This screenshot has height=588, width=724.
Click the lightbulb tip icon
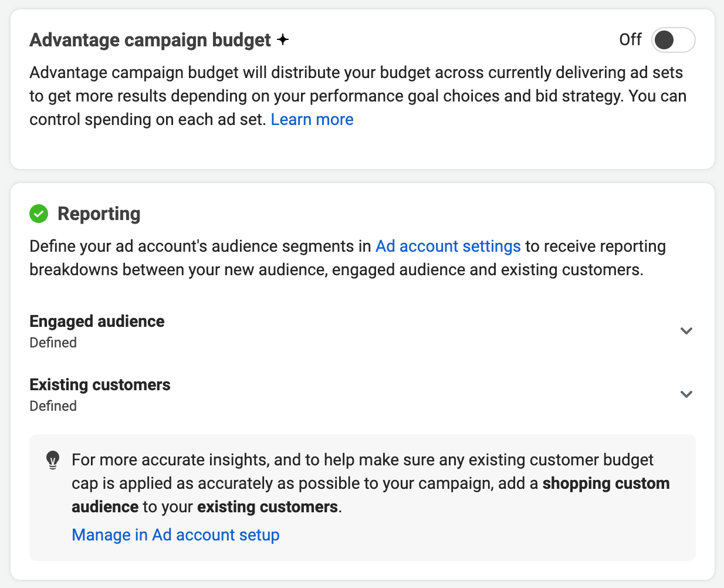point(53,461)
